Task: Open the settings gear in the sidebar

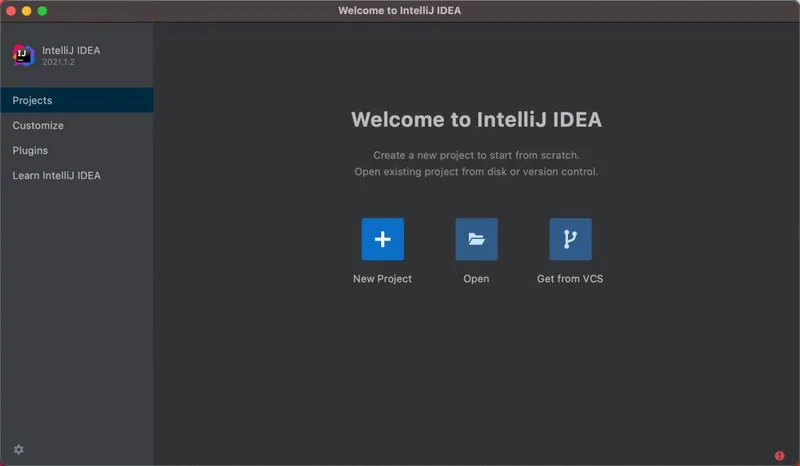Action: tap(18, 450)
